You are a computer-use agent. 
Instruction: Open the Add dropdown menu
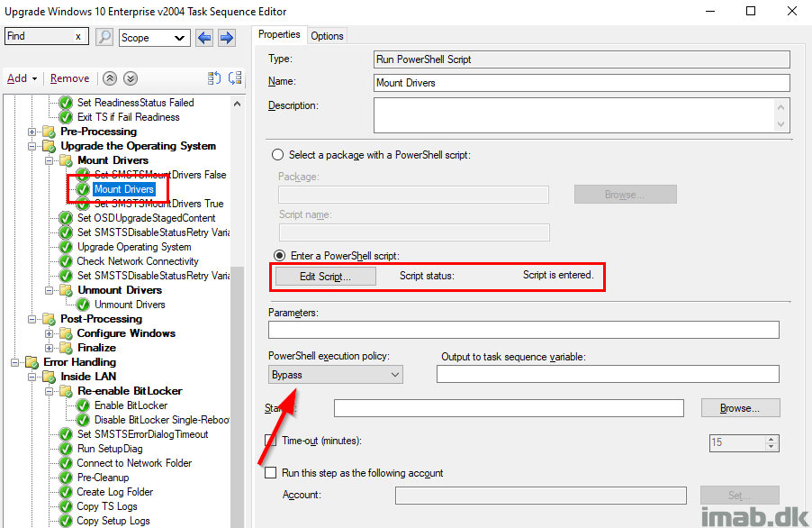pyautogui.click(x=22, y=78)
